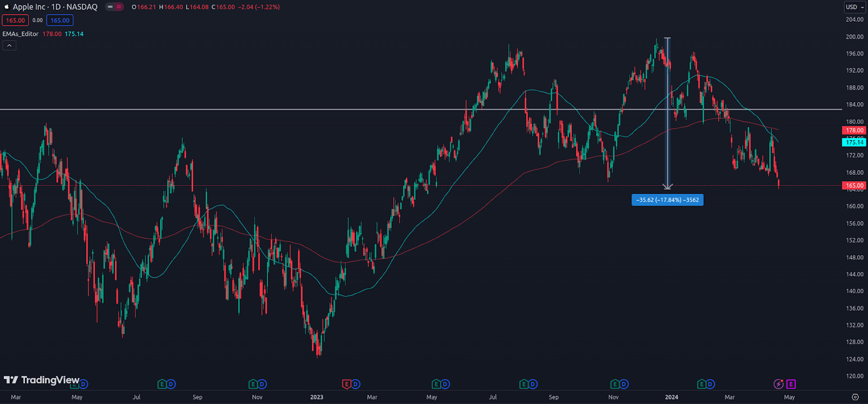Click the 148.00 price axis label

(854, 257)
